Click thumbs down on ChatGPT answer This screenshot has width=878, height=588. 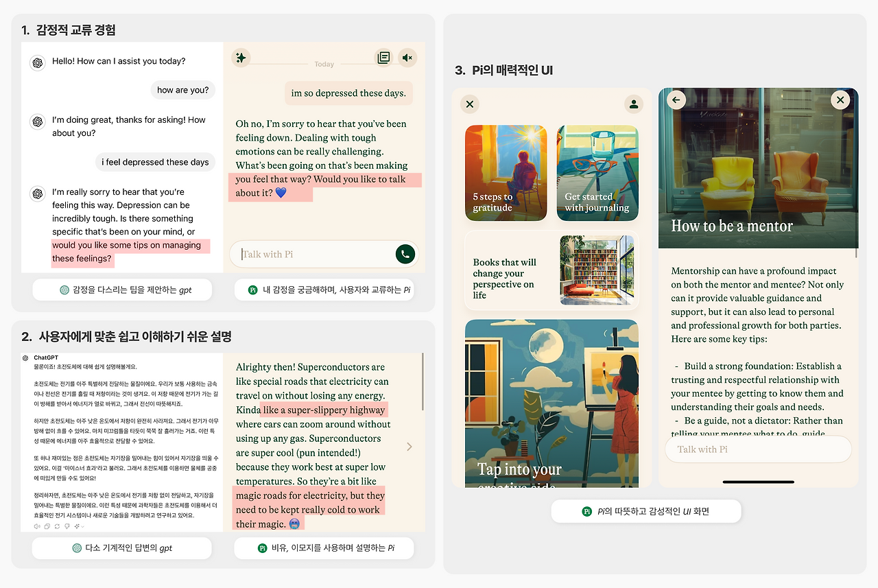click(67, 526)
